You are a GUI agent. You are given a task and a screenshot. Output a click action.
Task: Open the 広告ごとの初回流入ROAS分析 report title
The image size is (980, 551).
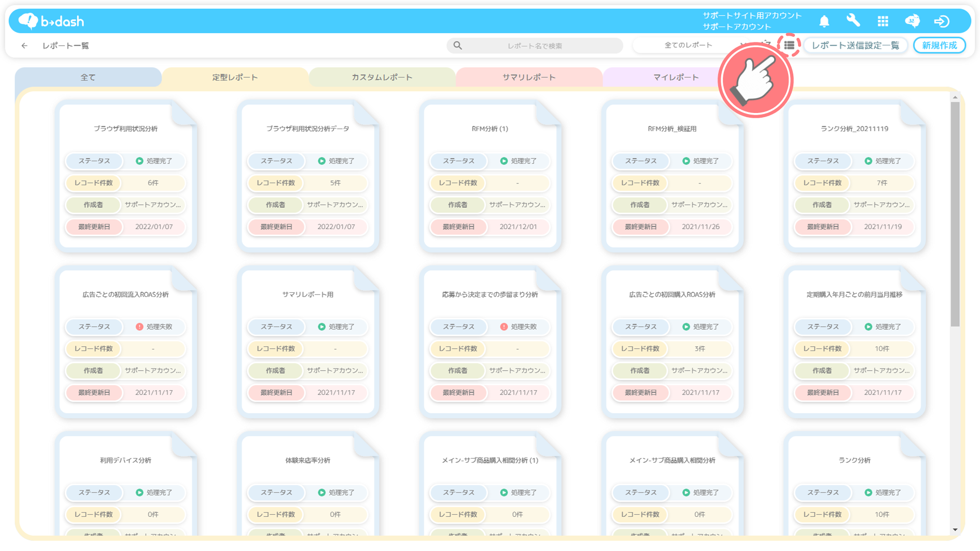click(x=125, y=294)
